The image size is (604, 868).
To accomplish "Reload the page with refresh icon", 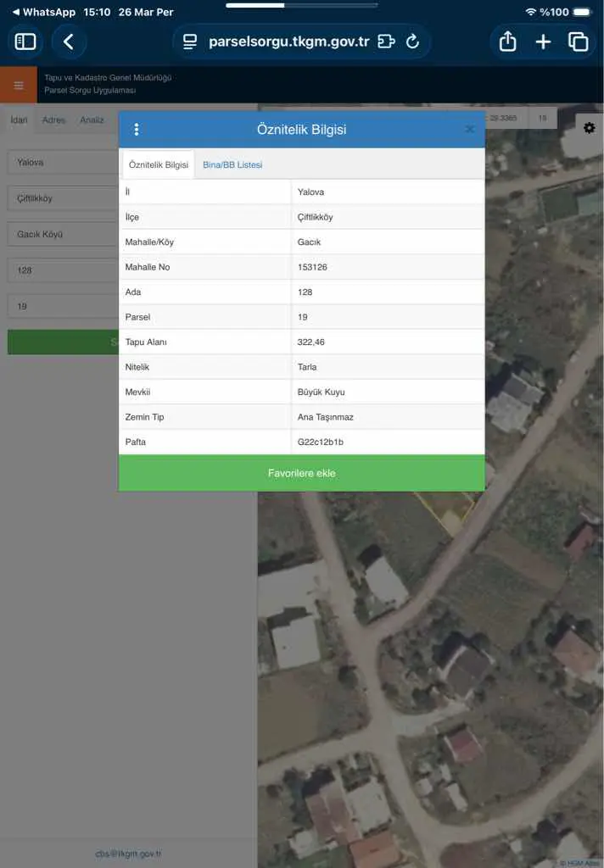I will (x=412, y=42).
